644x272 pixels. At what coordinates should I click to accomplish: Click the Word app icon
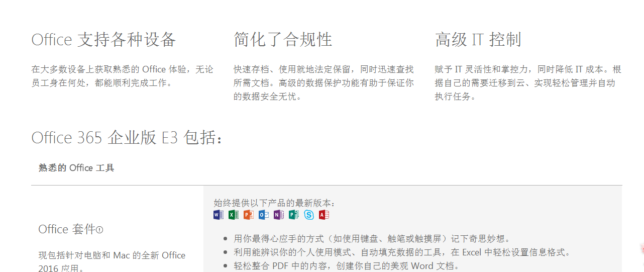click(219, 215)
